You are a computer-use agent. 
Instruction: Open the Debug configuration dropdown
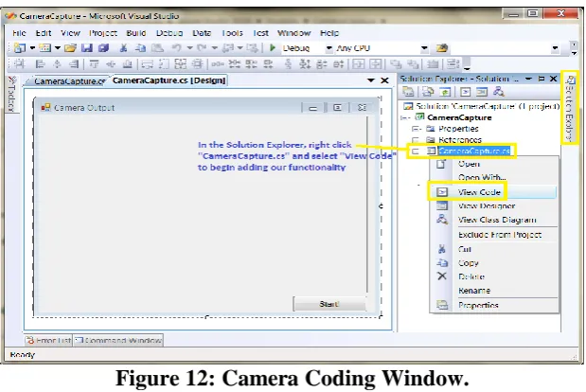pyautogui.click(x=329, y=48)
